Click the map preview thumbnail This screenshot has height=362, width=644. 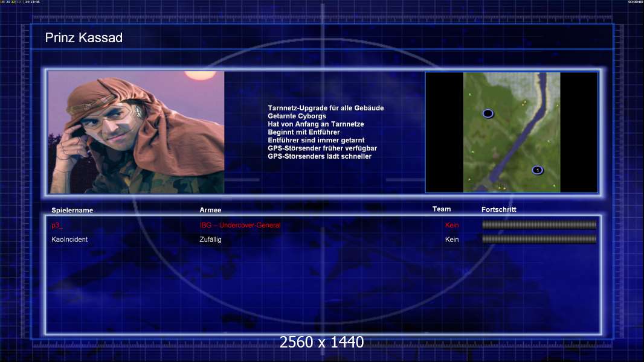click(x=511, y=132)
